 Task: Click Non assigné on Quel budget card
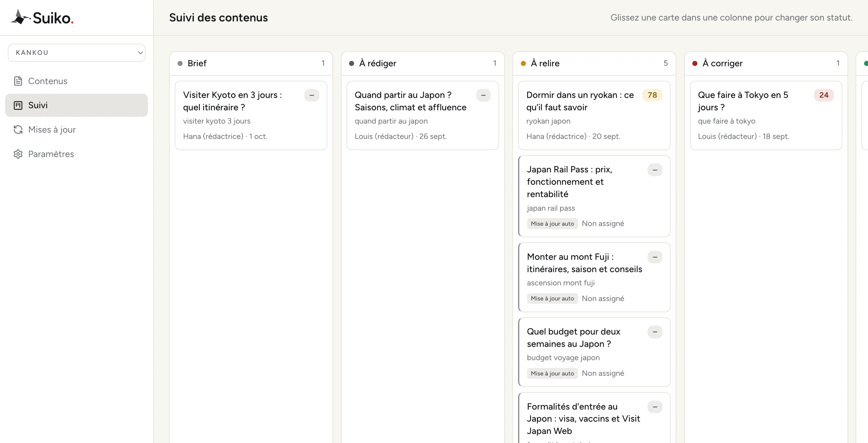tap(603, 373)
